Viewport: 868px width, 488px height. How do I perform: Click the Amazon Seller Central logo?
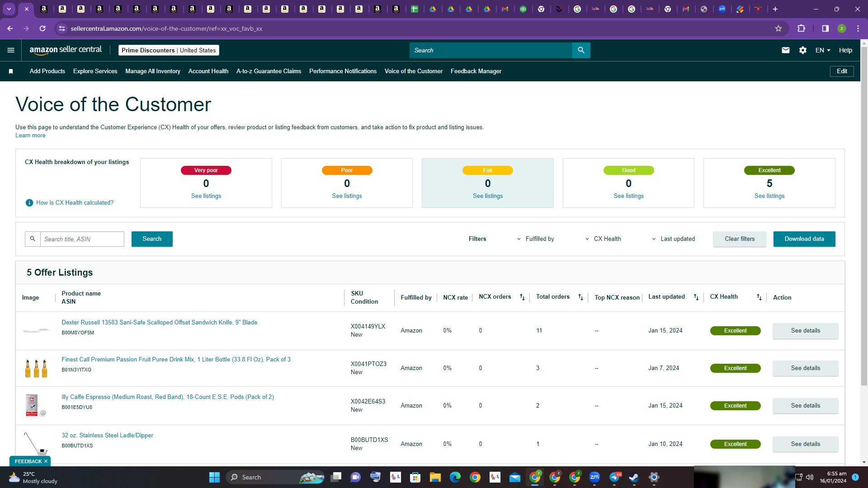click(66, 50)
